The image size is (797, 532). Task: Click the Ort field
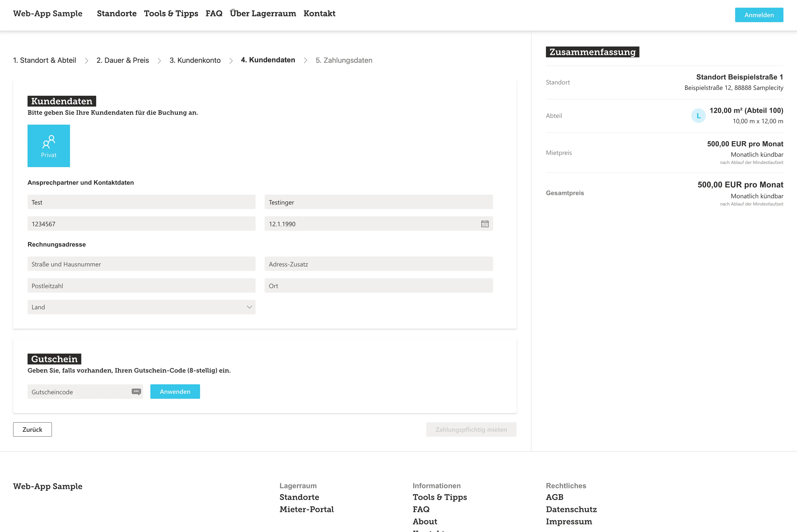click(x=378, y=285)
